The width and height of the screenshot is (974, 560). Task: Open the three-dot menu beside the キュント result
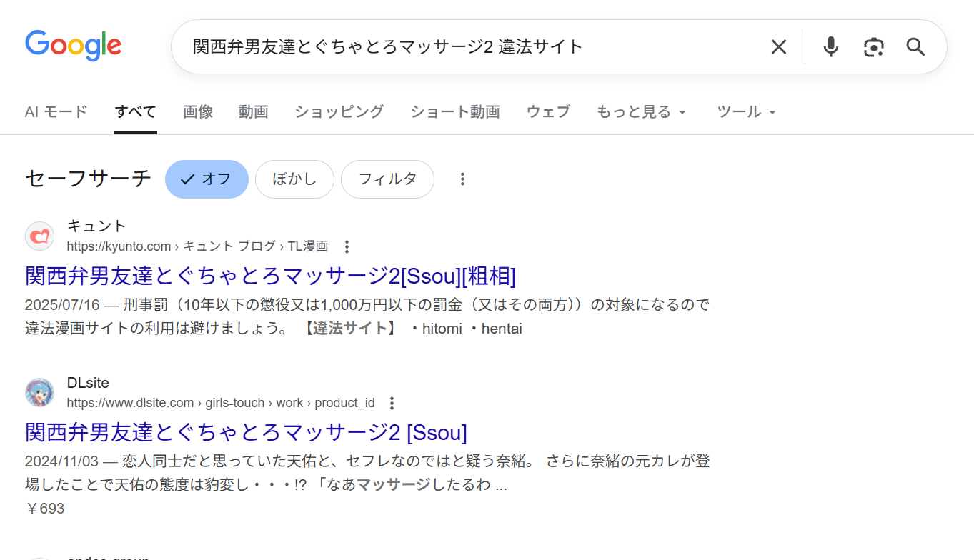[x=346, y=246]
